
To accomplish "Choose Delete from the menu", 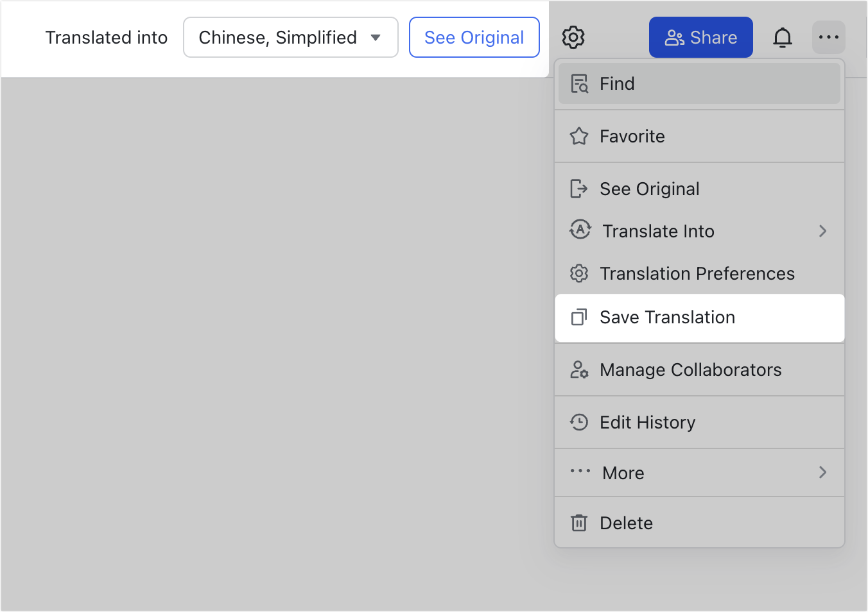I will pos(626,523).
